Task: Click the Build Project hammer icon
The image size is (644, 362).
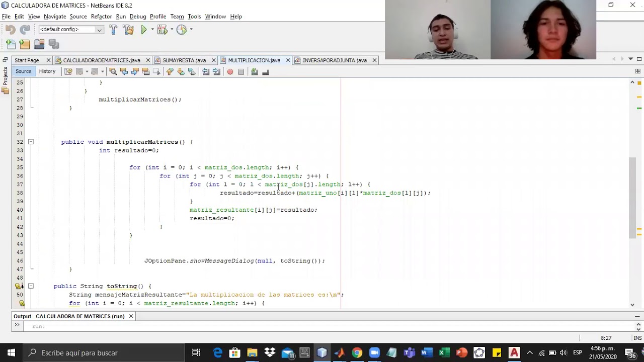Action: (113, 30)
